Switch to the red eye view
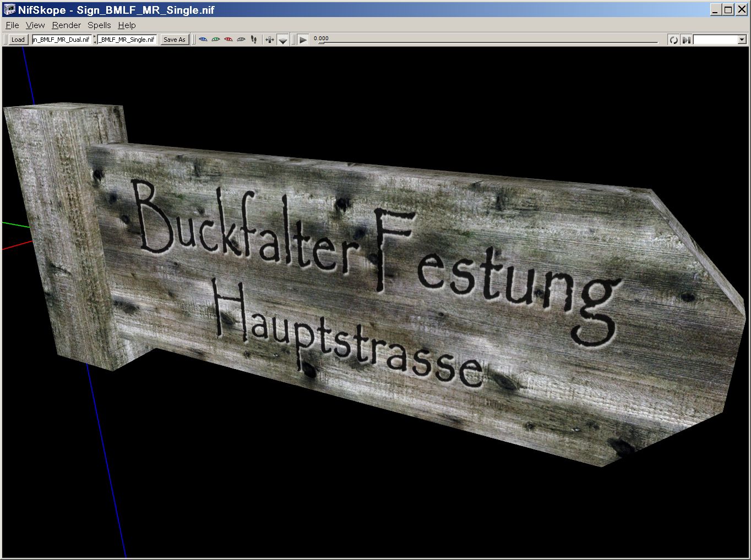Viewport: 751px width, 560px height. 228,40
